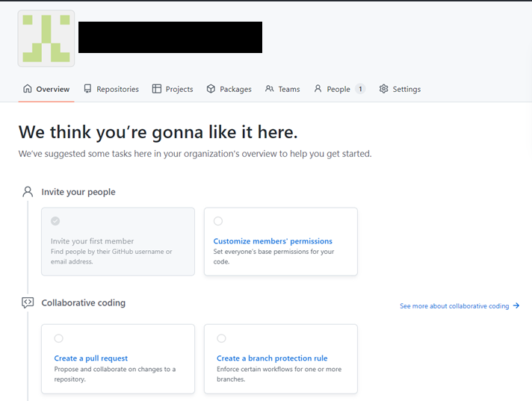Open the Packages tab
The image size is (532, 401).
[x=229, y=89]
